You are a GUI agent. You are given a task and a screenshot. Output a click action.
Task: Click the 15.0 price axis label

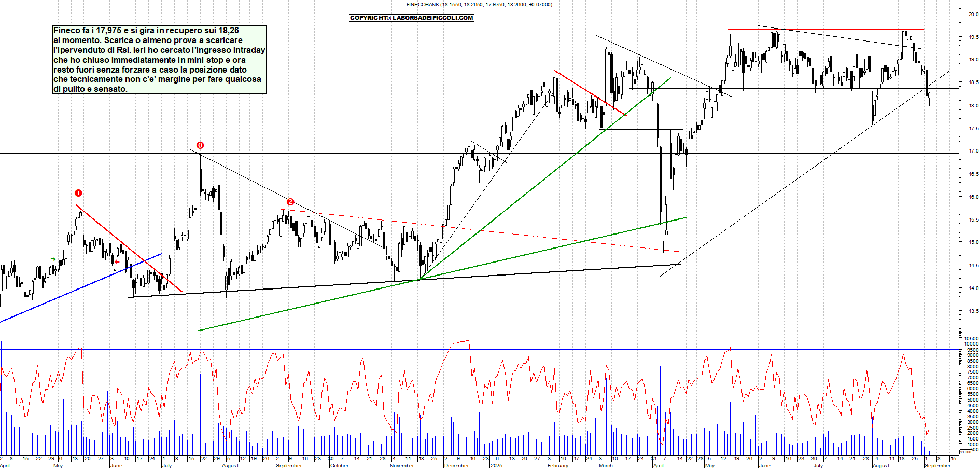tap(973, 242)
